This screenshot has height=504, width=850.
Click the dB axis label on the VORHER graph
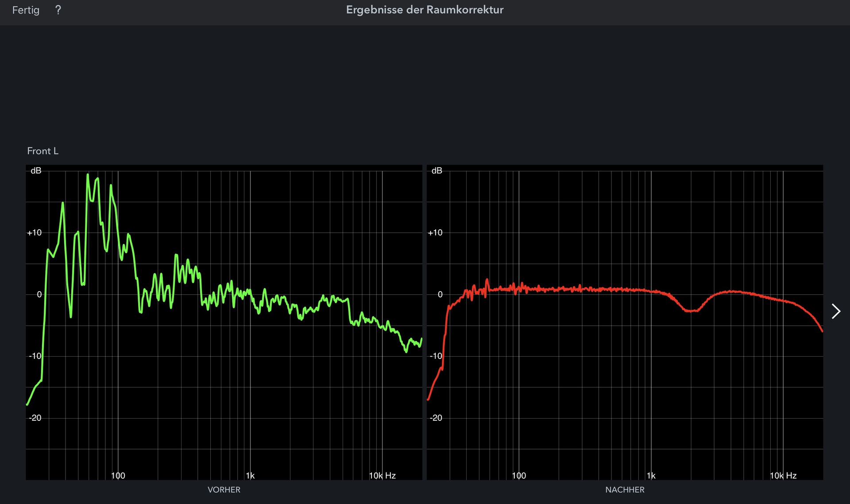click(36, 171)
